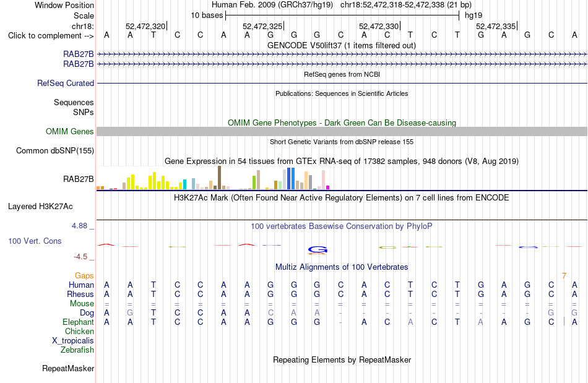Open the GENCODE V50lift37 track title

pos(342,45)
